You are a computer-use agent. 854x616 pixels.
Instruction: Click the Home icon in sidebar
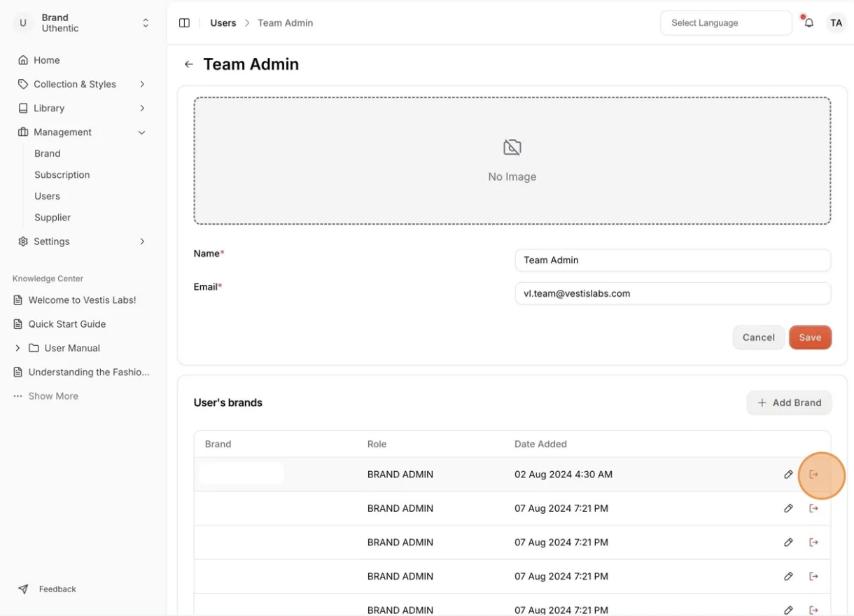[x=23, y=60]
